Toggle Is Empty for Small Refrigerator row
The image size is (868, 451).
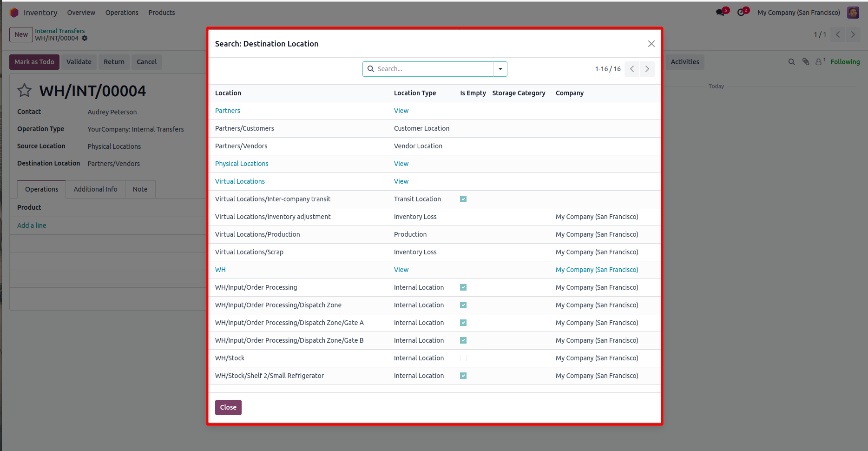pos(463,376)
